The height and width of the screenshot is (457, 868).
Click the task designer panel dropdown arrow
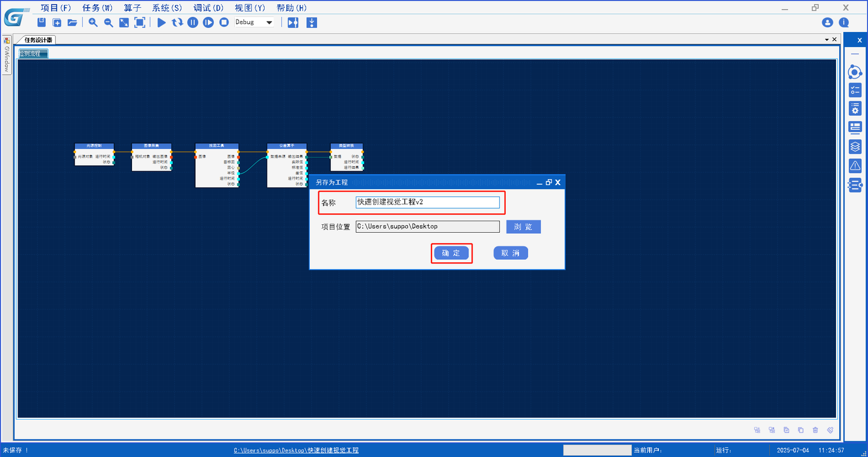[x=826, y=39]
